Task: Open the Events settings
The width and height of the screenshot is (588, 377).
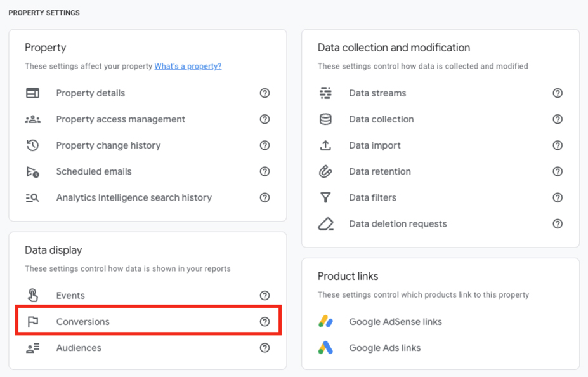Action: (70, 296)
